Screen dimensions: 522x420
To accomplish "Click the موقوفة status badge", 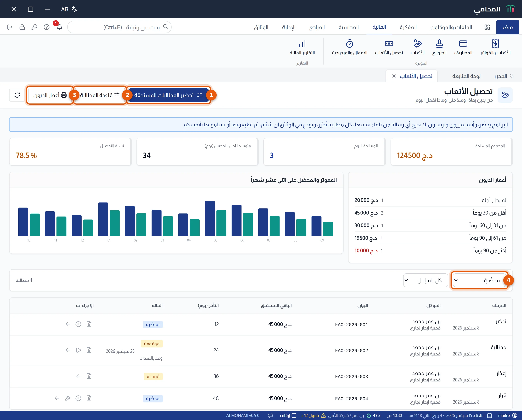I will 152,344.
